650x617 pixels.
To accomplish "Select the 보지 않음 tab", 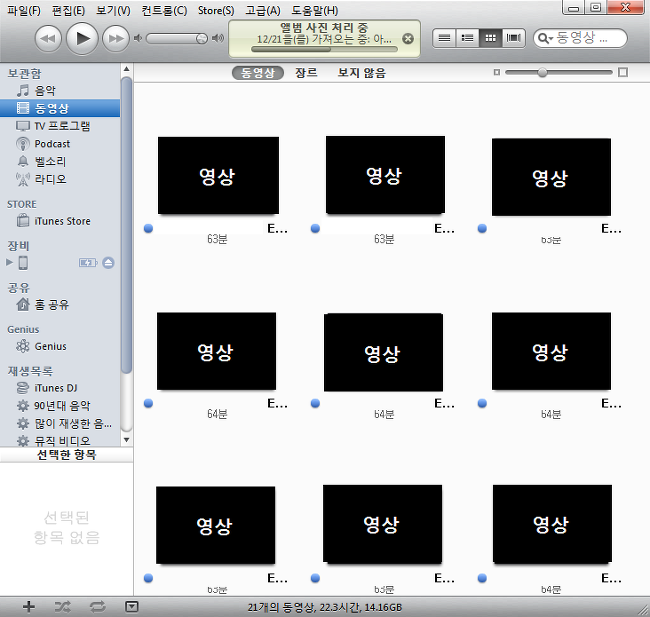I will click(x=362, y=73).
